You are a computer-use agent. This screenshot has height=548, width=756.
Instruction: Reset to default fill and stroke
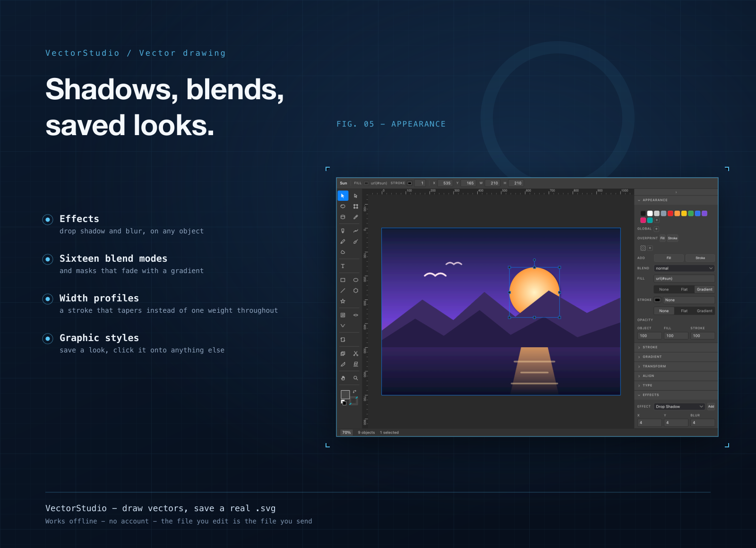point(344,402)
